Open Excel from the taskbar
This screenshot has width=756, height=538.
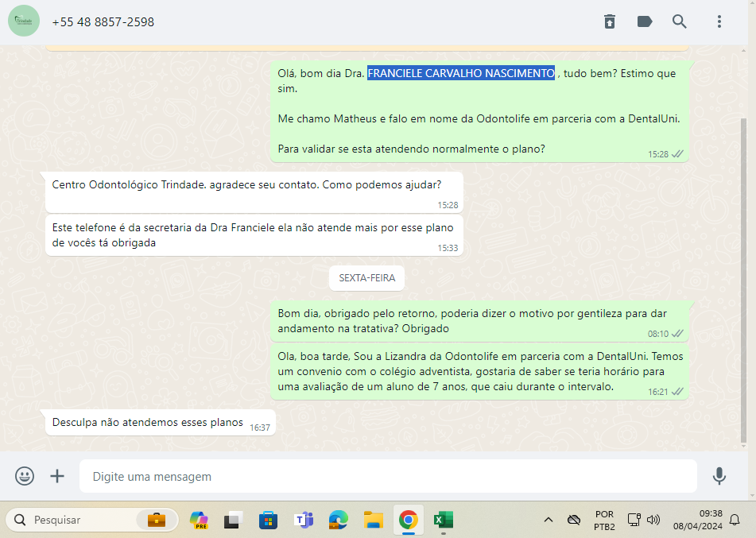click(x=443, y=521)
